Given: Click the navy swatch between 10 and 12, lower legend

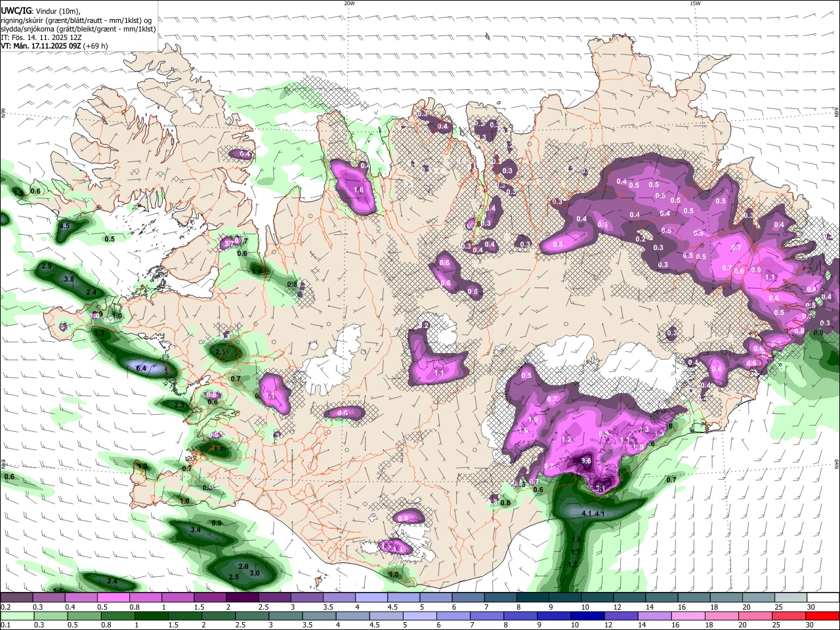Looking at the screenshot, I should [587, 616].
